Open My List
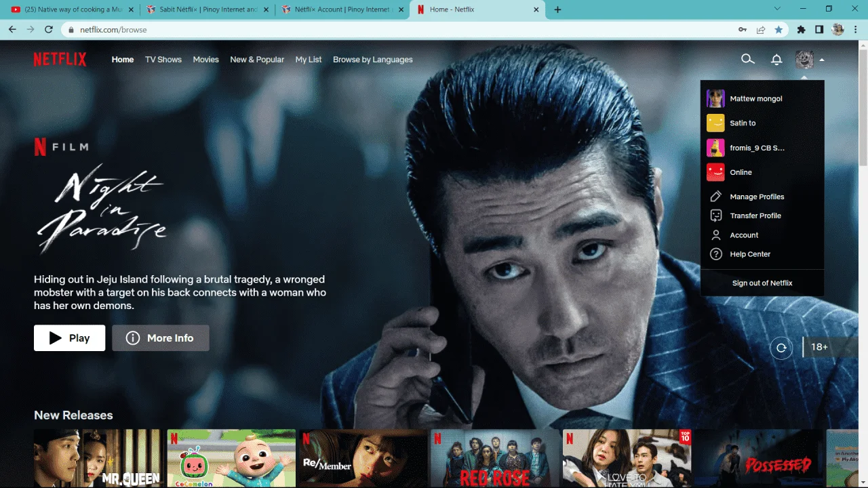The height and width of the screenshot is (488, 868). [309, 60]
